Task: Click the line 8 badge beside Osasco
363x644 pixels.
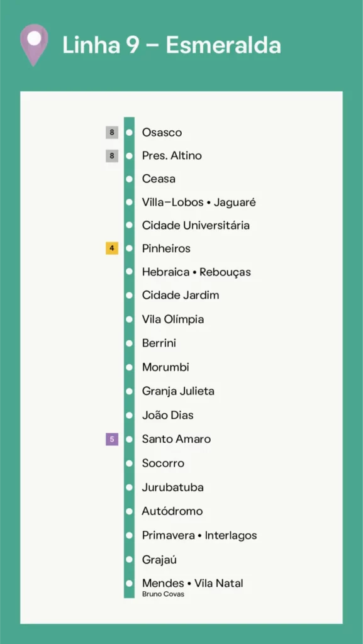Action: click(112, 133)
